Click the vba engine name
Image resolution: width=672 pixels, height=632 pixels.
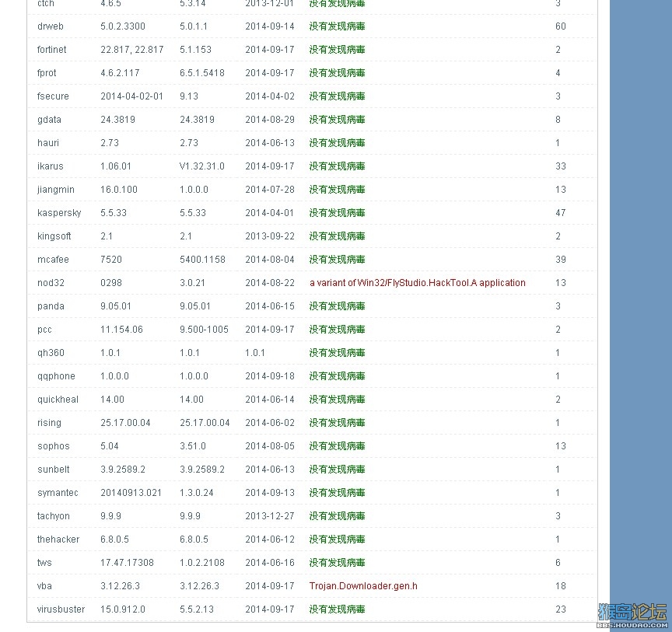pos(44,586)
